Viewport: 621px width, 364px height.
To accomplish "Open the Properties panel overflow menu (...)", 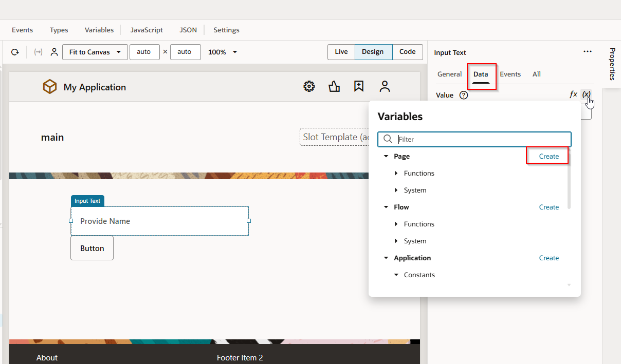I will tap(588, 51).
